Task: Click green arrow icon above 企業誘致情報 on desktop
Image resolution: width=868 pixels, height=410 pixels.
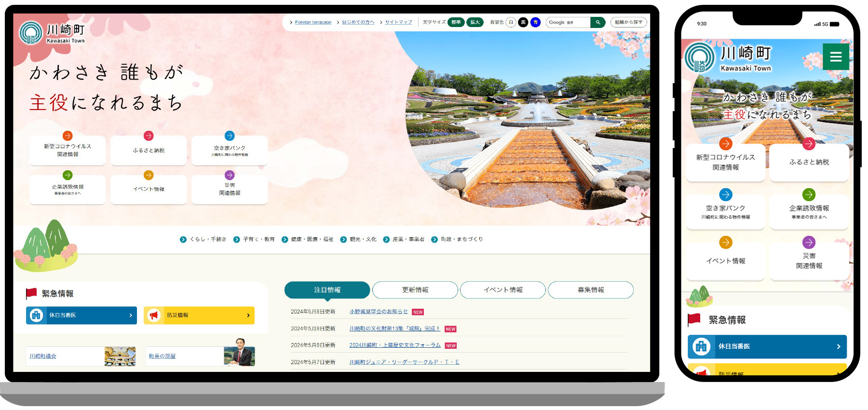Action: point(68,175)
